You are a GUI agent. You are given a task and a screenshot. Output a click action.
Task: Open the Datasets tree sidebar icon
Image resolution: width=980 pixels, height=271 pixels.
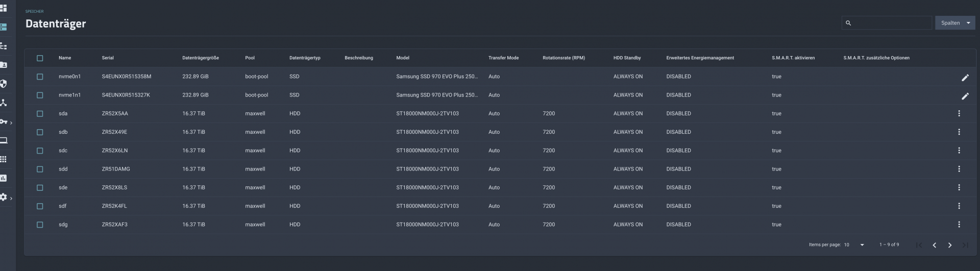[3, 46]
